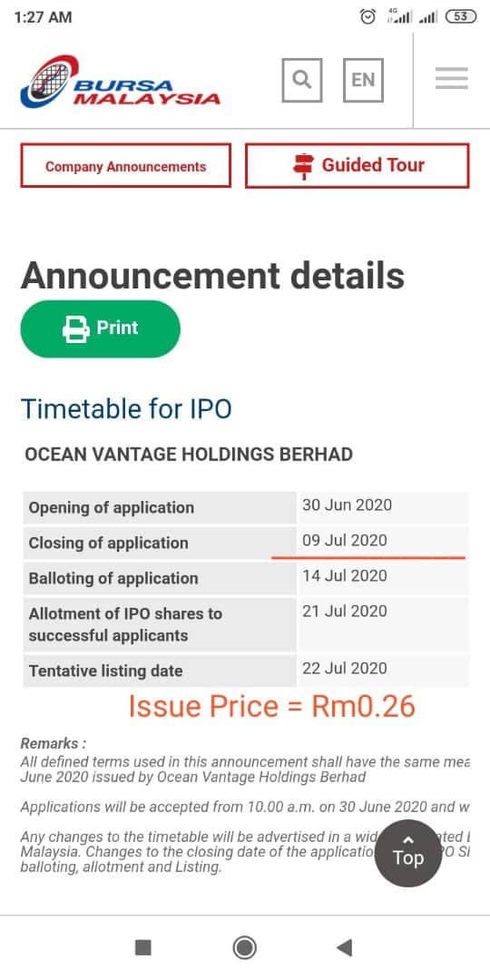
Task: Select the Tentative listing date row
Action: (246, 671)
